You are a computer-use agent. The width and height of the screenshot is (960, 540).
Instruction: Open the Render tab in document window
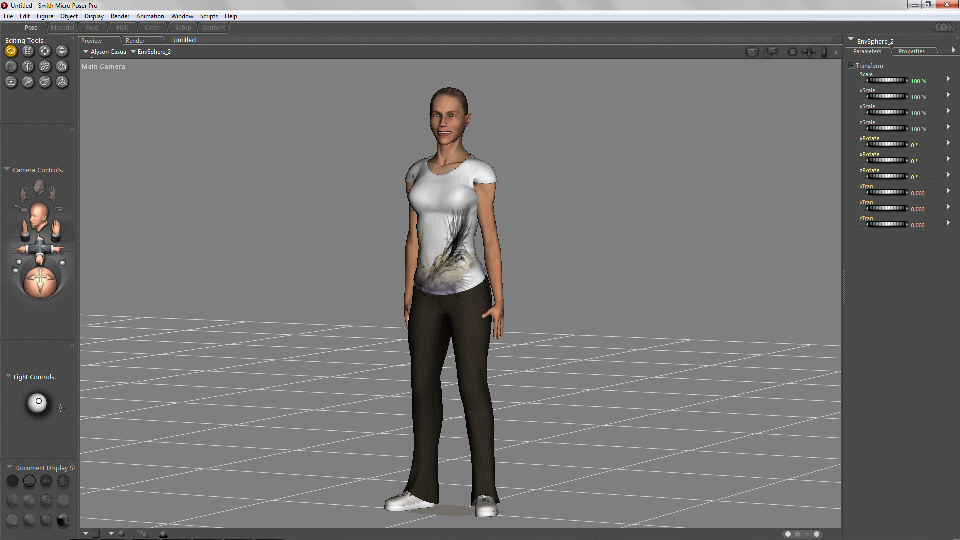coord(135,40)
